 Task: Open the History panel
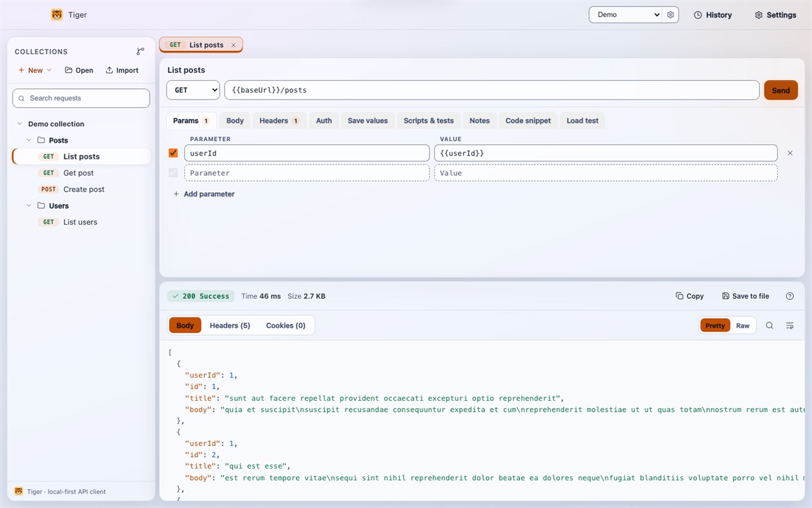(713, 15)
